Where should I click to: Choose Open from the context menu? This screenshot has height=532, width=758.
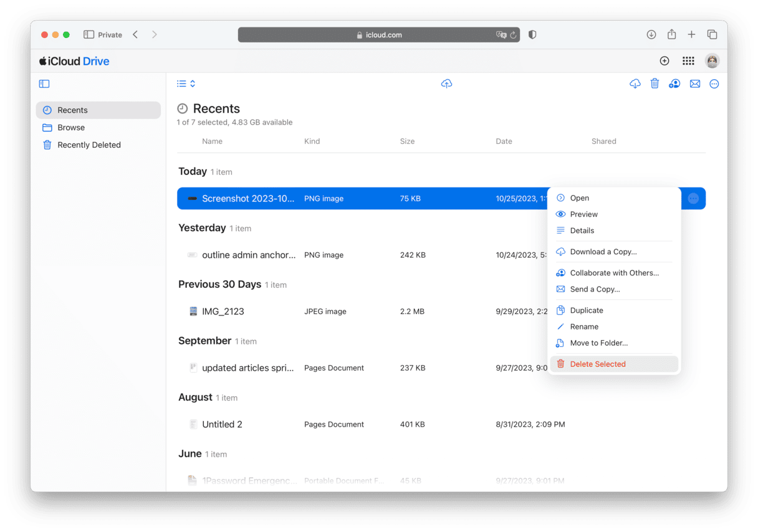(614, 198)
